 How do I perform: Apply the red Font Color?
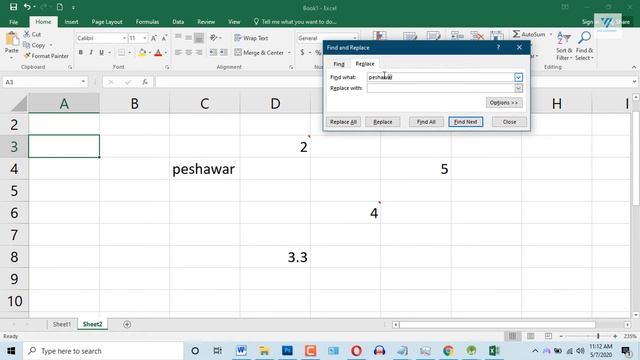point(158,52)
